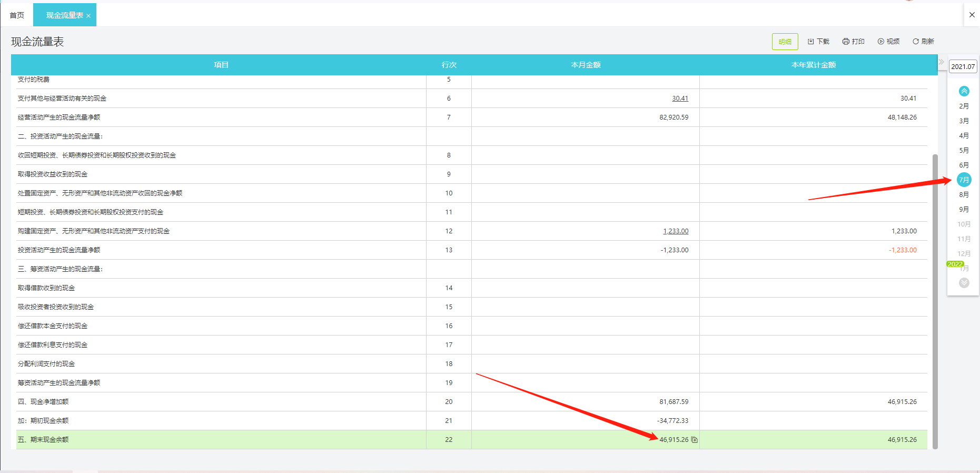Viewport: 980px width, 473px height.
Task: Click the 行次 column header
Action: point(449,65)
